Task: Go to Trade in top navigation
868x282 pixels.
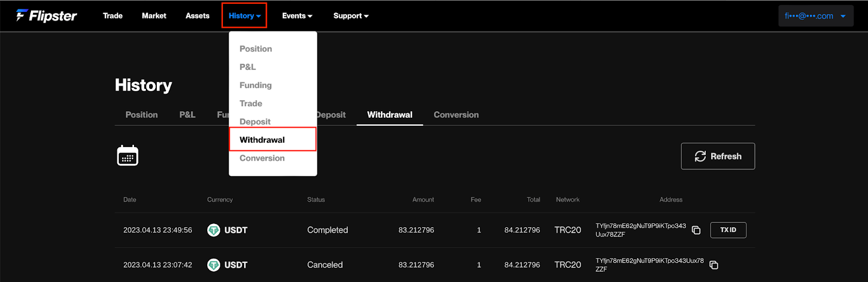Action: click(x=113, y=16)
